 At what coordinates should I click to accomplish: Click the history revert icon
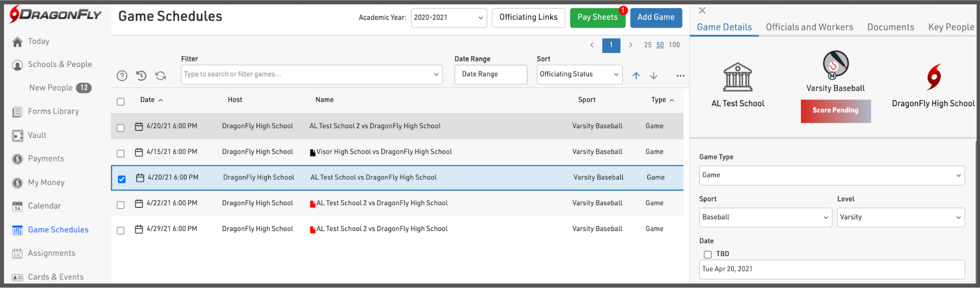[141, 76]
